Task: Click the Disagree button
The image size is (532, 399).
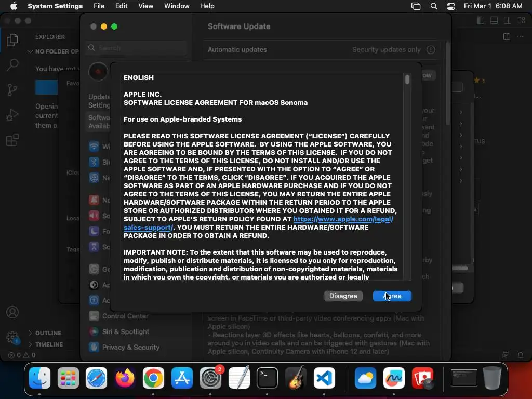Action: pyautogui.click(x=343, y=296)
